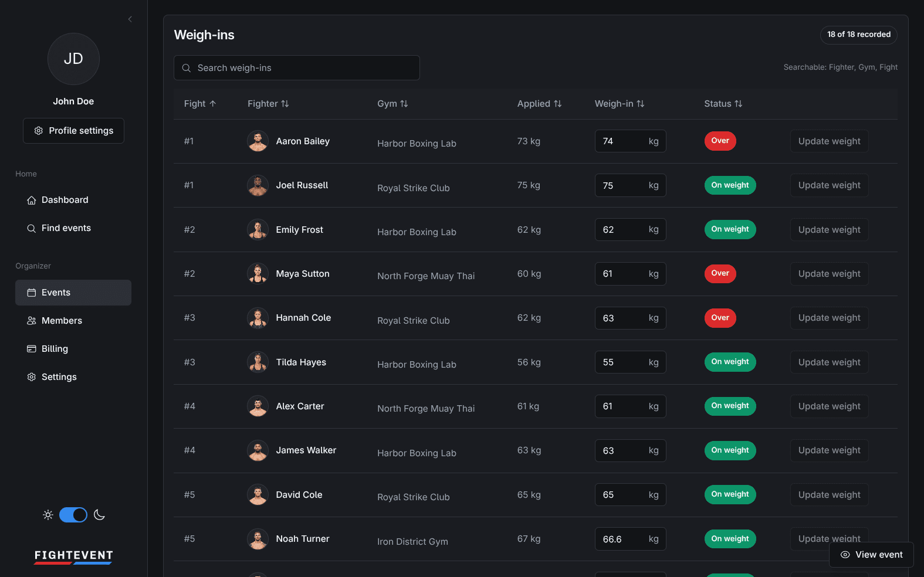Select fighter name Alex Carter
924x577 pixels.
coord(300,406)
